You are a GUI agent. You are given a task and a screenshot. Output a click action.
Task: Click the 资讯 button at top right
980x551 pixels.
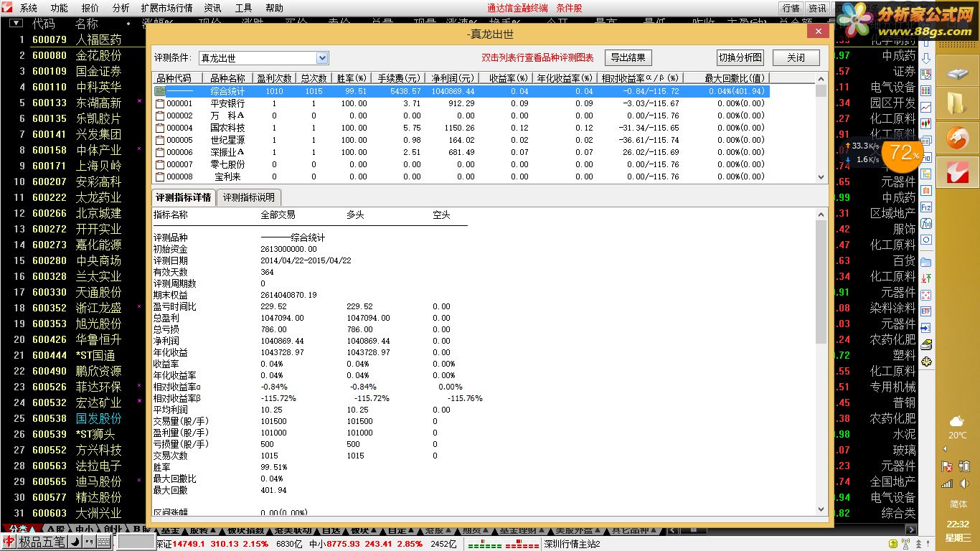pos(817,8)
